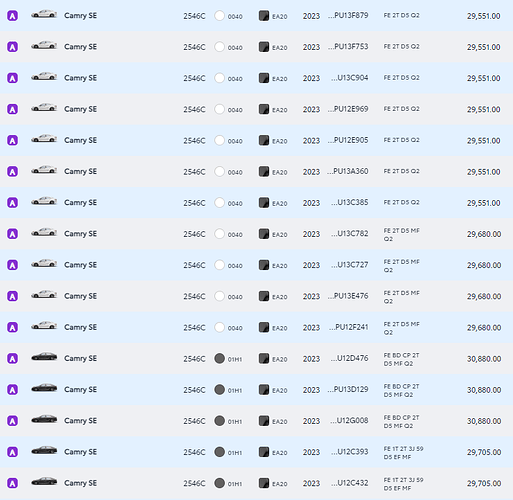
Task: Click Camry SE name for U13C727
Action: click(80, 265)
